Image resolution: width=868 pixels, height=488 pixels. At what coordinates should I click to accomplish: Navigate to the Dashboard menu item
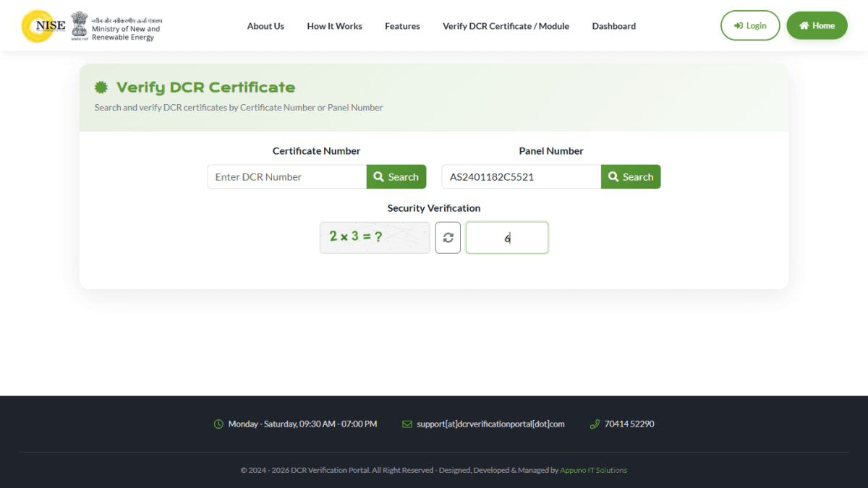tap(614, 26)
